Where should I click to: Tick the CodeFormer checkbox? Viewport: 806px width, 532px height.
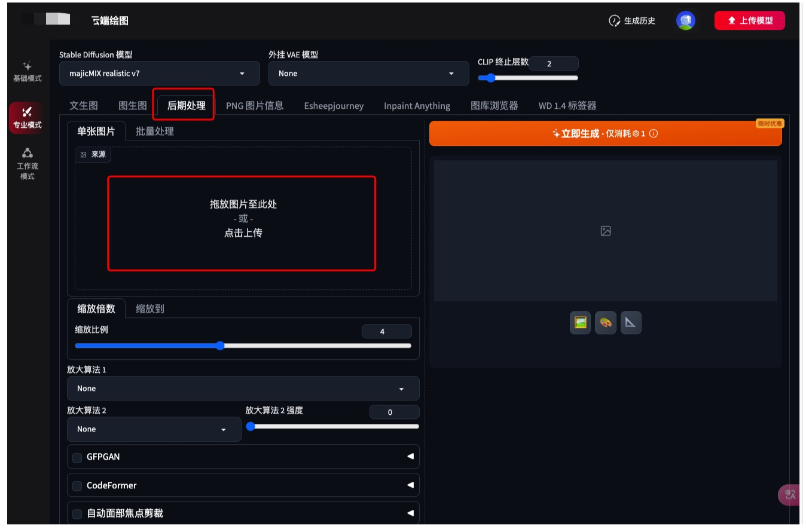coord(77,486)
